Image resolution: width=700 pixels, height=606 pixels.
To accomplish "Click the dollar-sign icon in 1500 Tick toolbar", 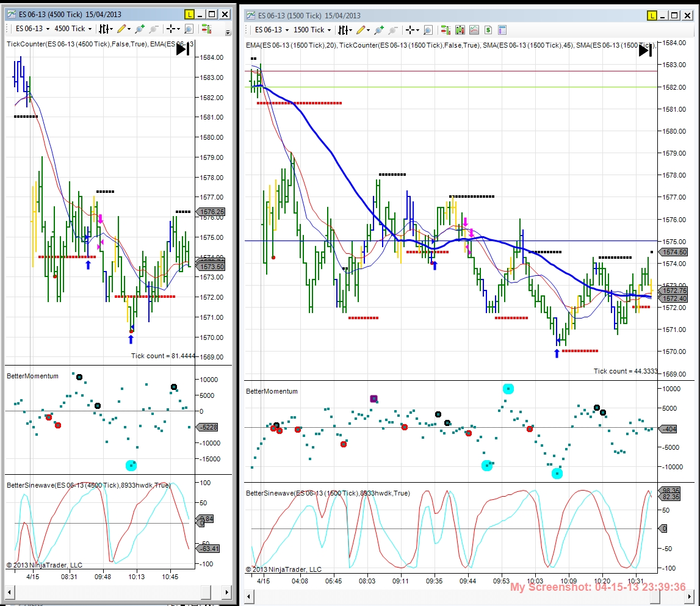I will coord(488,30).
